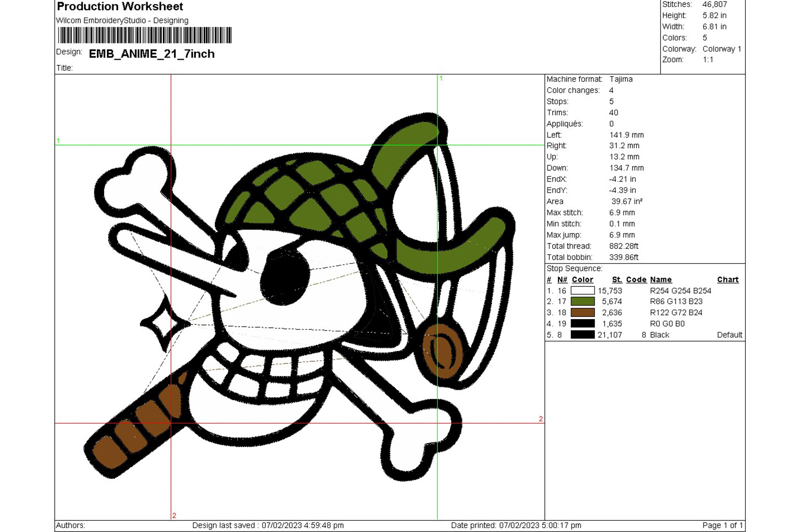
Task: Click the Trims value 40
Action: tap(613, 112)
